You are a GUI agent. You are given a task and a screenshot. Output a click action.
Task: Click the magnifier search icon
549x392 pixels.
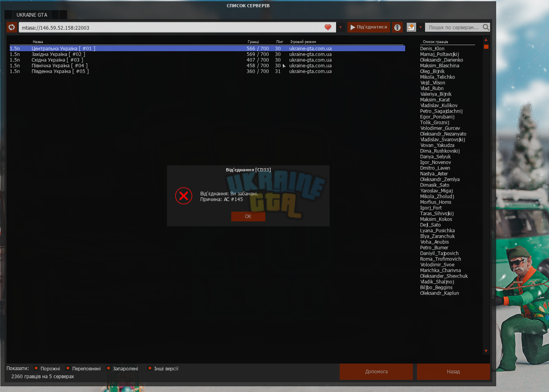[486, 27]
